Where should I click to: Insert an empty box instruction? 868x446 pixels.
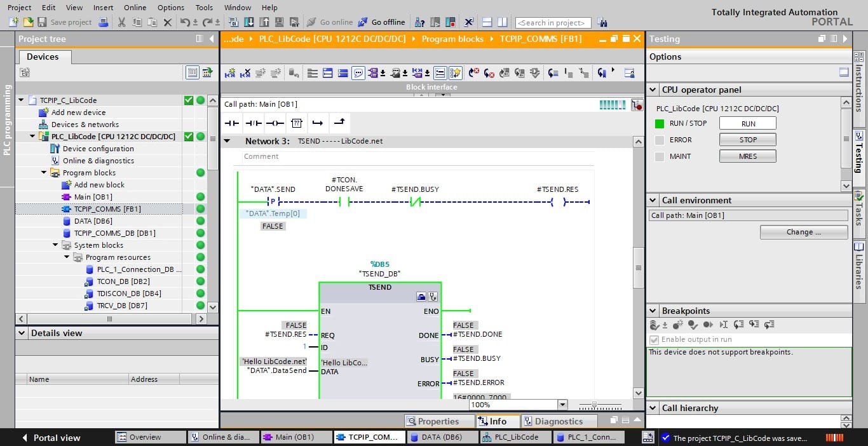(297, 123)
